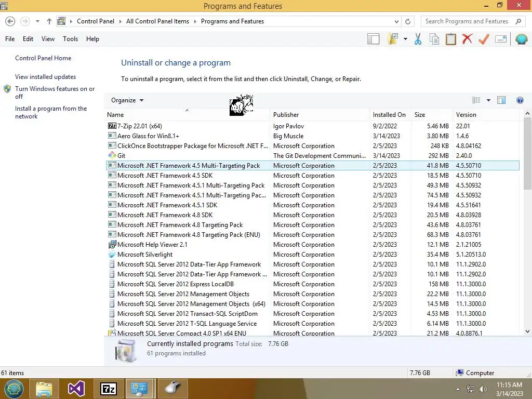Sort by Size column header

click(432, 115)
